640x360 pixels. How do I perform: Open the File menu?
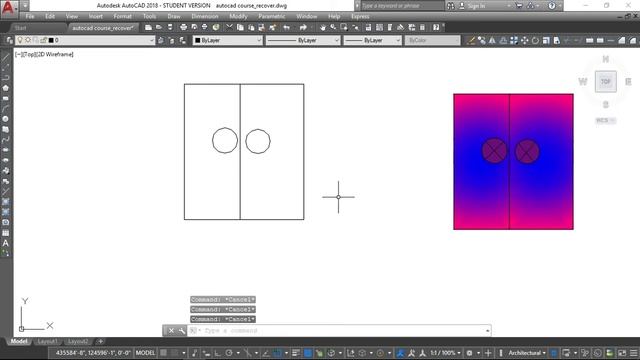(30, 16)
